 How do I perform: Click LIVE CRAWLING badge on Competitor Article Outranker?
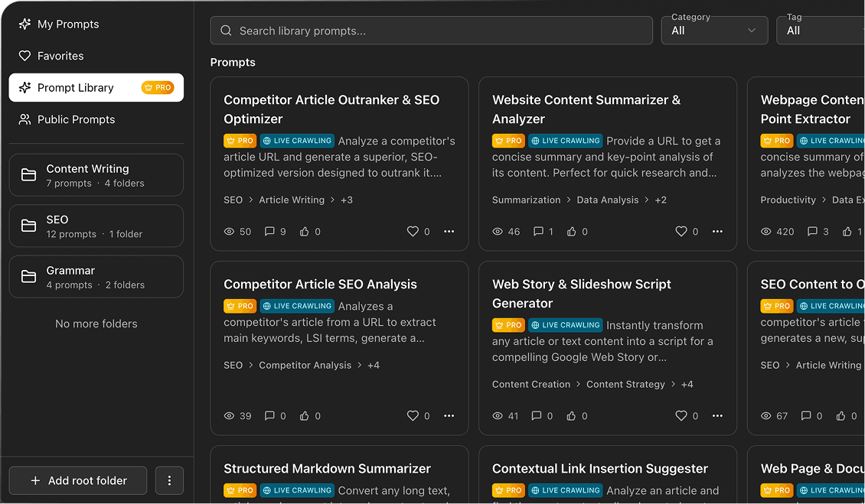click(x=297, y=141)
